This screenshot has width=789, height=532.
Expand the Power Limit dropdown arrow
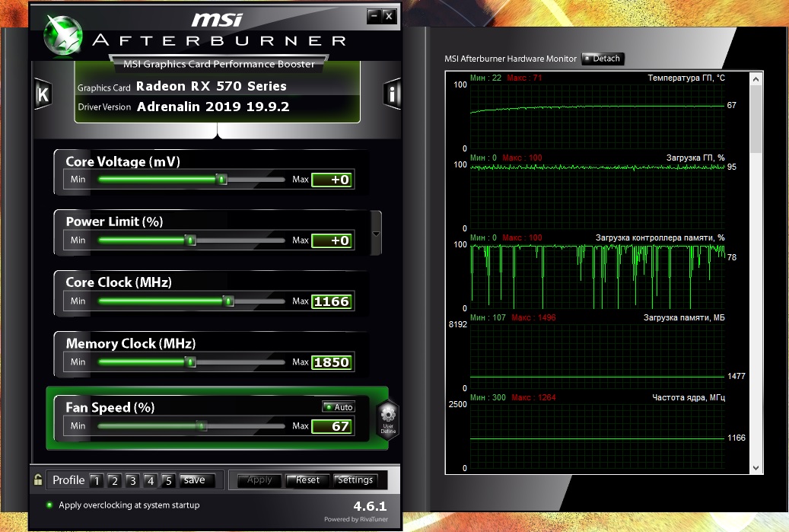click(x=376, y=234)
